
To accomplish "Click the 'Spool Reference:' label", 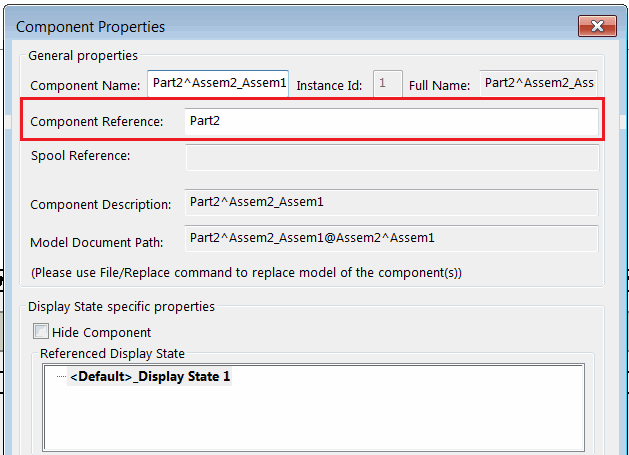I will [x=81, y=155].
